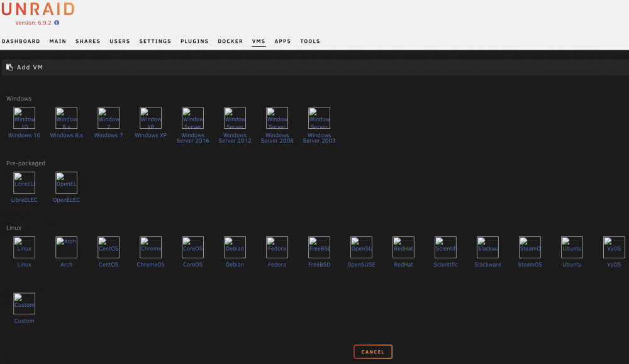Select the CoreOS template icon
Viewport: 629px width, 364px height.
pyautogui.click(x=192, y=247)
